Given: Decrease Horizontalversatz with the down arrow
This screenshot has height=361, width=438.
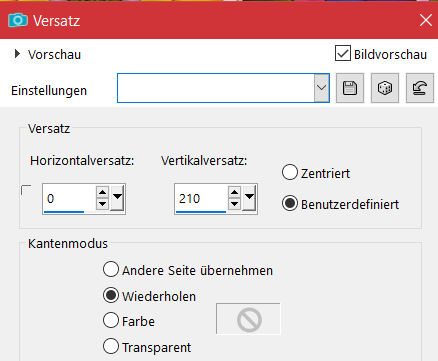Looking at the screenshot, I should point(102,204).
